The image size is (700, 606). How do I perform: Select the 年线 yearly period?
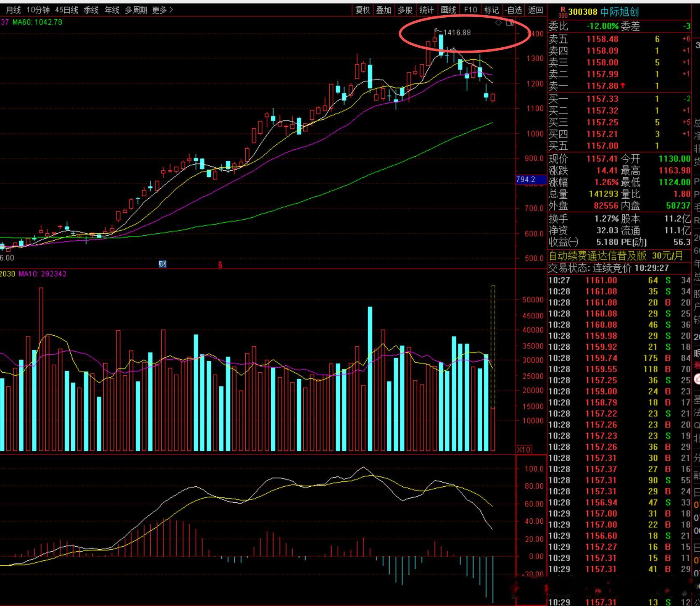pyautogui.click(x=112, y=10)
